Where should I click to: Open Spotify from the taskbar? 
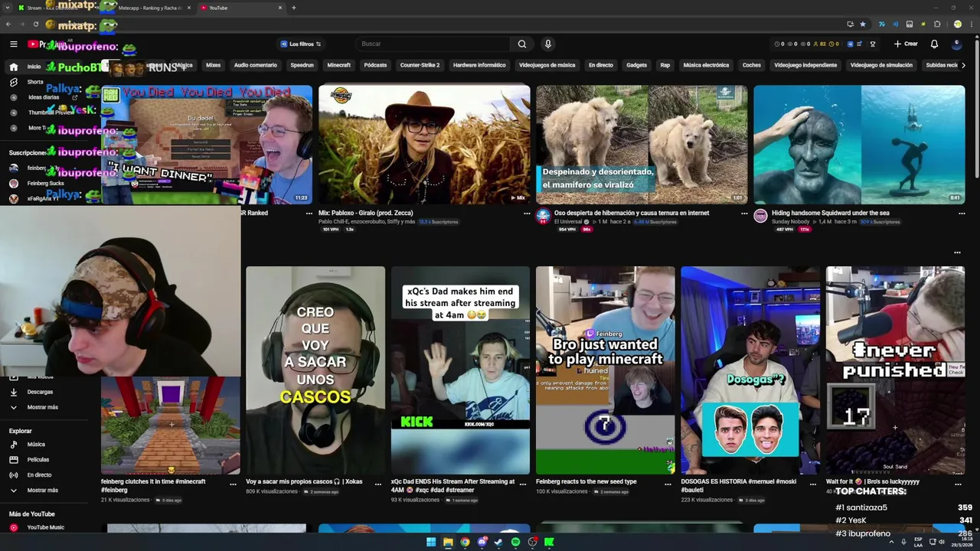pos(515,542)
